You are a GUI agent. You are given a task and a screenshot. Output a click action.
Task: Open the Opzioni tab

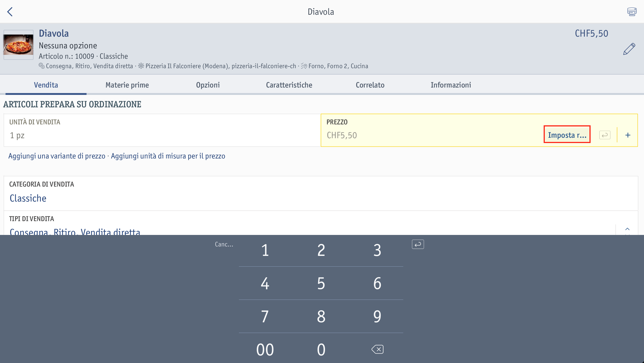click(x=208, y=85)
